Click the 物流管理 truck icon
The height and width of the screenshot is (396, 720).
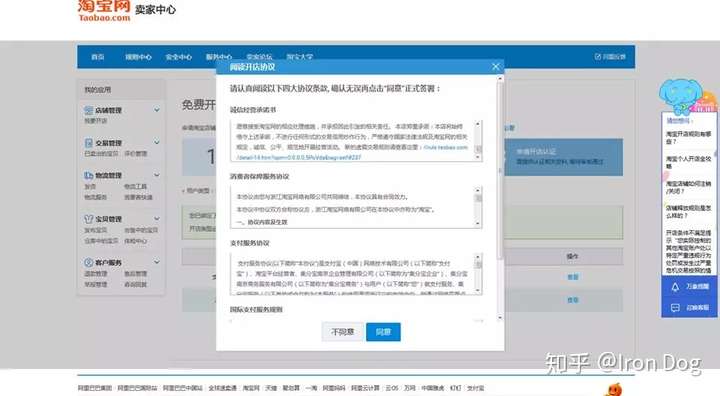(x=89, y=175)
